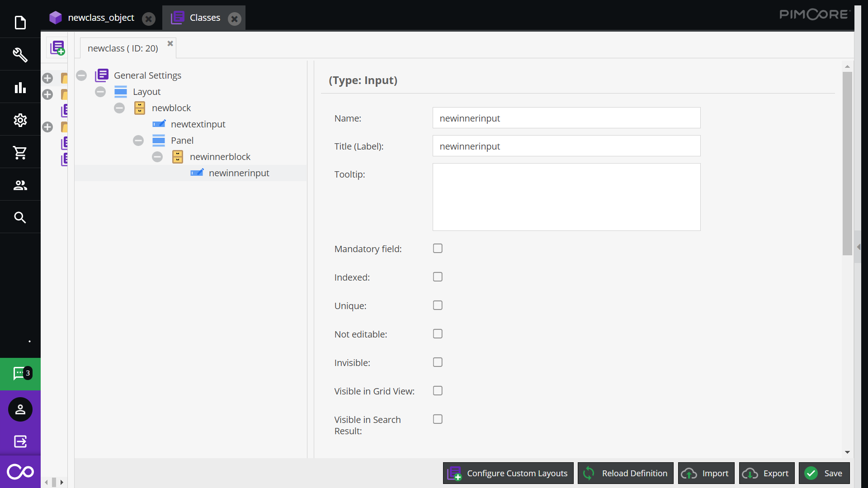Collapse the Panel node in the tree
This screenshot has height=488, width=868.
click(138, 140)
